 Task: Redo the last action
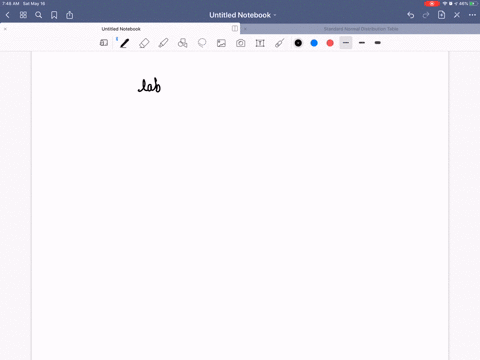[426, 15]
